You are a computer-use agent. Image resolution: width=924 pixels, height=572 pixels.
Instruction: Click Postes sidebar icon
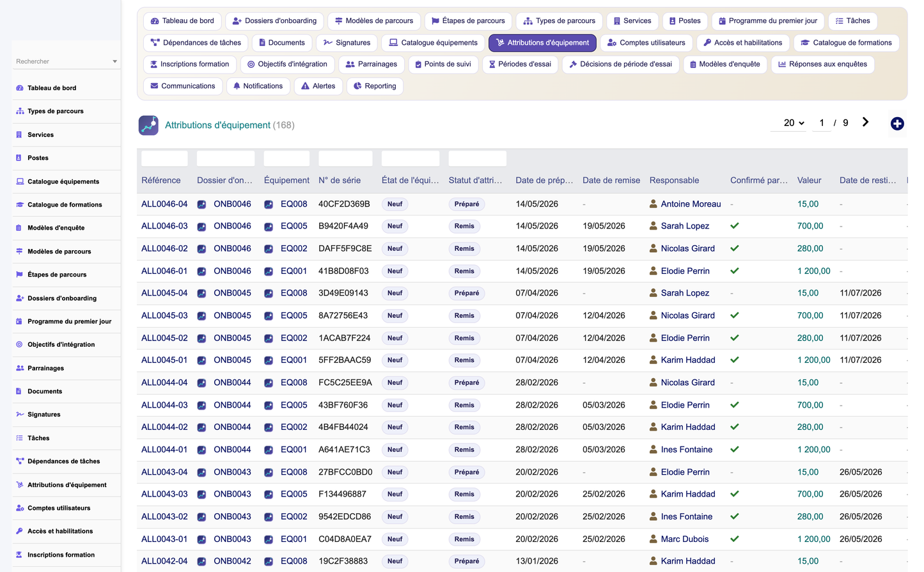point(19,158)
